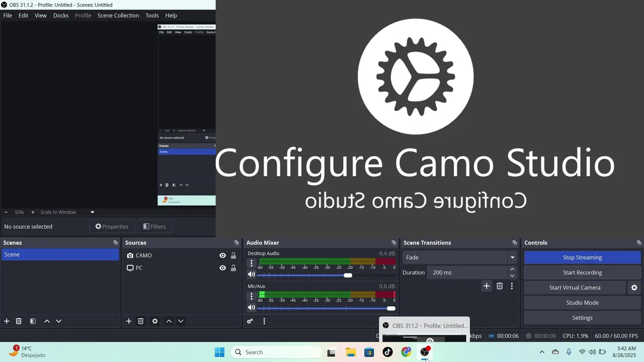The width and height of the screenshot is (644, 362).
Task: Open Mic/Aux three-dots options
Action: 252,297
